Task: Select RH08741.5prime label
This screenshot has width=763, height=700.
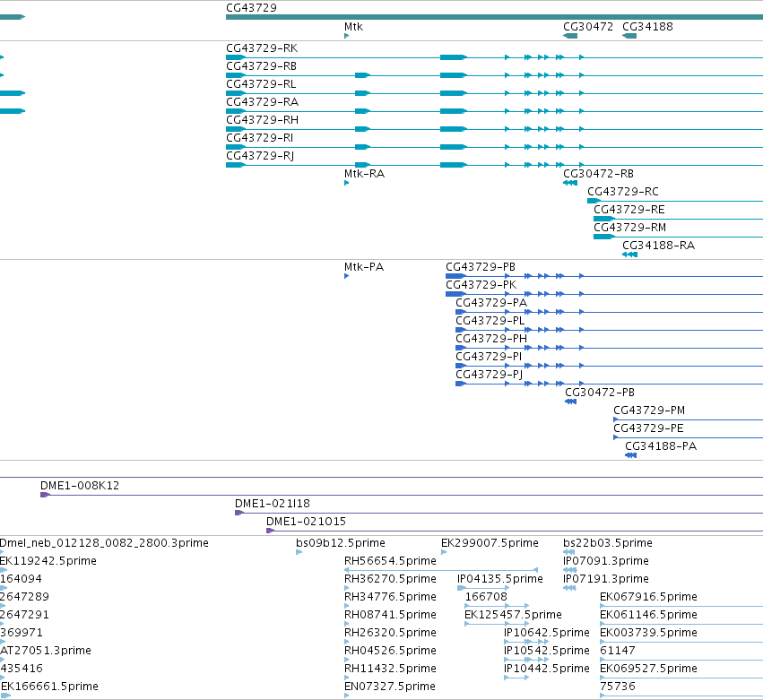Action: click(x=390, y=616)
